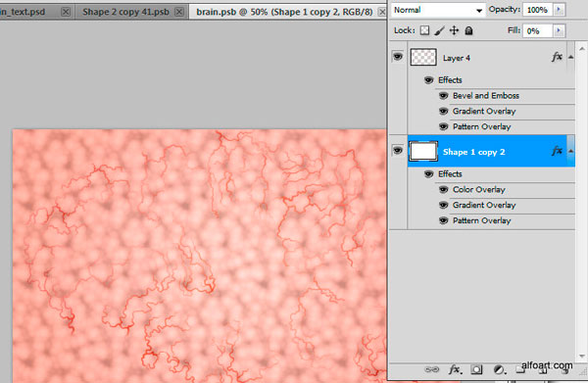Click the Fill 0% input field
The width and height of the screenshot is (588, 383).
point(538,31)
